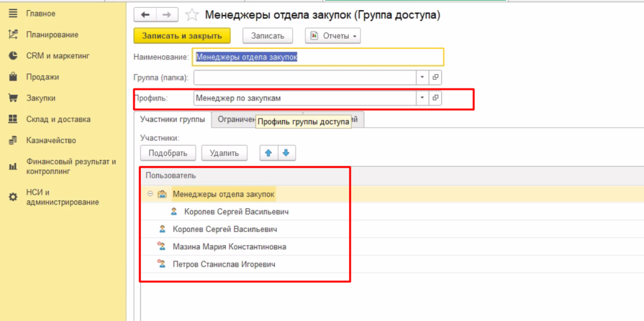Switch to the Участники группы tab

click(172, 119)
